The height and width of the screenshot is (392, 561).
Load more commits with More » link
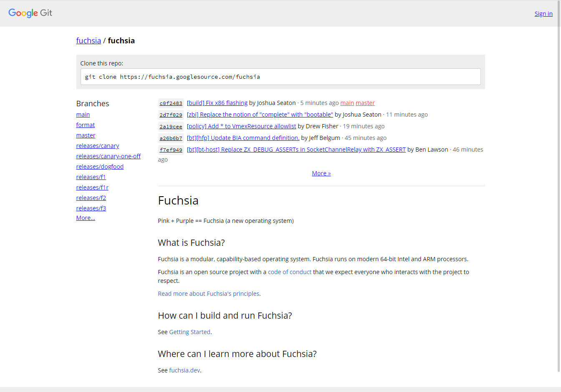click(321, 173)
